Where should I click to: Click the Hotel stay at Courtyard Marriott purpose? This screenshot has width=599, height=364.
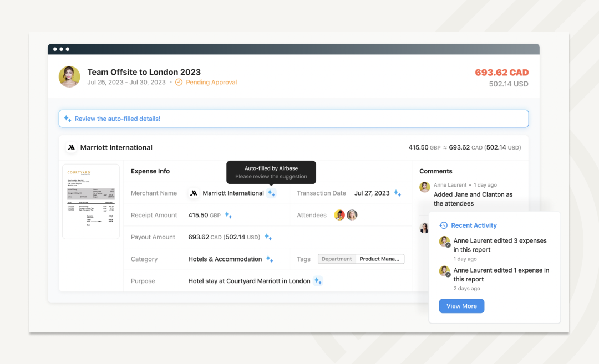pos(249,281)
